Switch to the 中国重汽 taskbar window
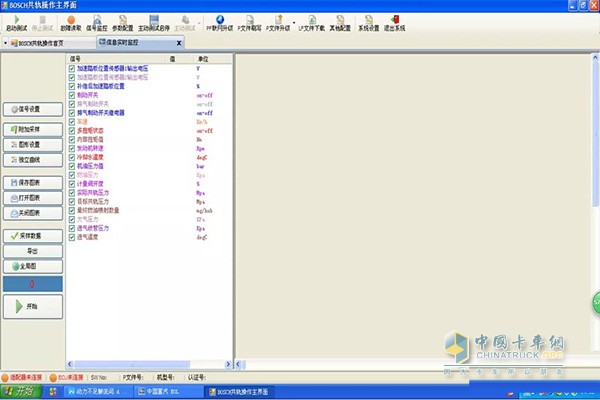 [168, 392]
